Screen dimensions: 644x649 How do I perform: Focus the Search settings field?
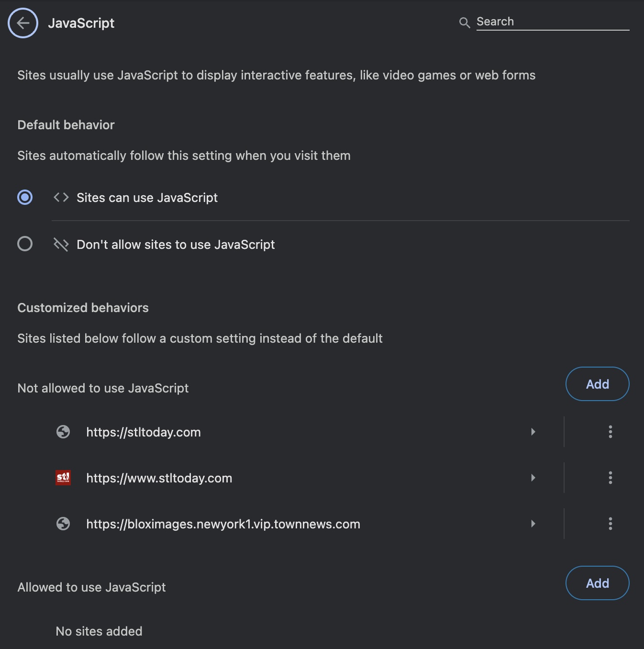tap(553, 22)
